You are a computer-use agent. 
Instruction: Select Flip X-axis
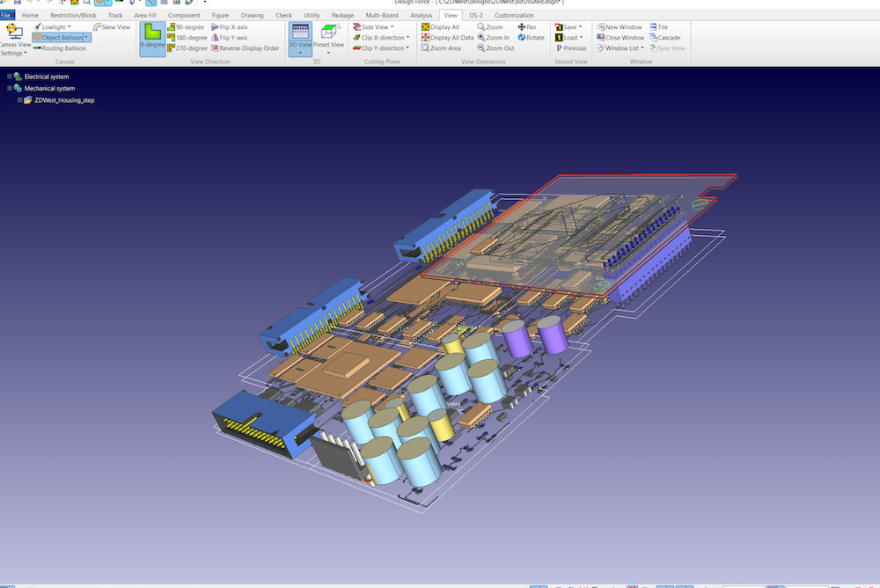tap(231, 26)
